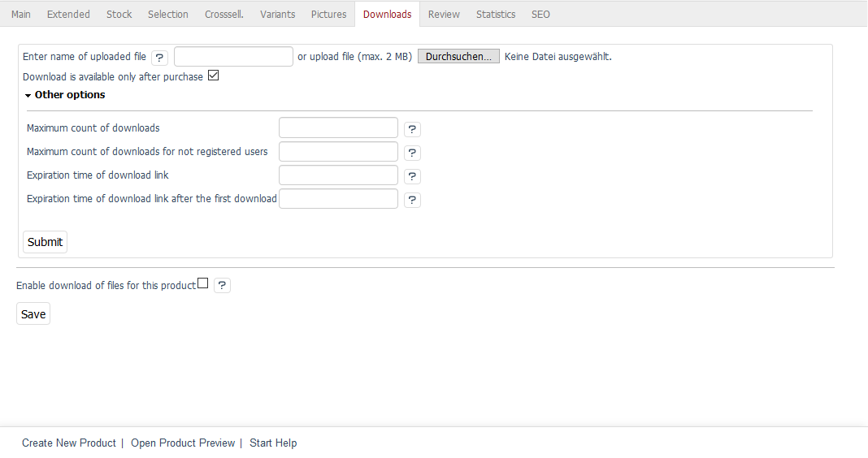
Task: Go to the Review tab
Action: click(444, 15)
